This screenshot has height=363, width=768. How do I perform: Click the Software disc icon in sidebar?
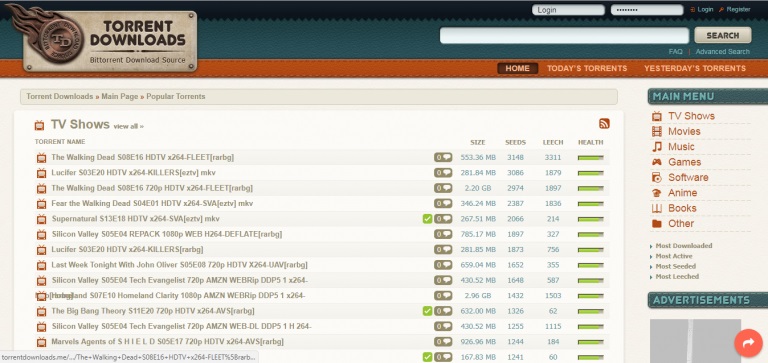pos(657,177)
